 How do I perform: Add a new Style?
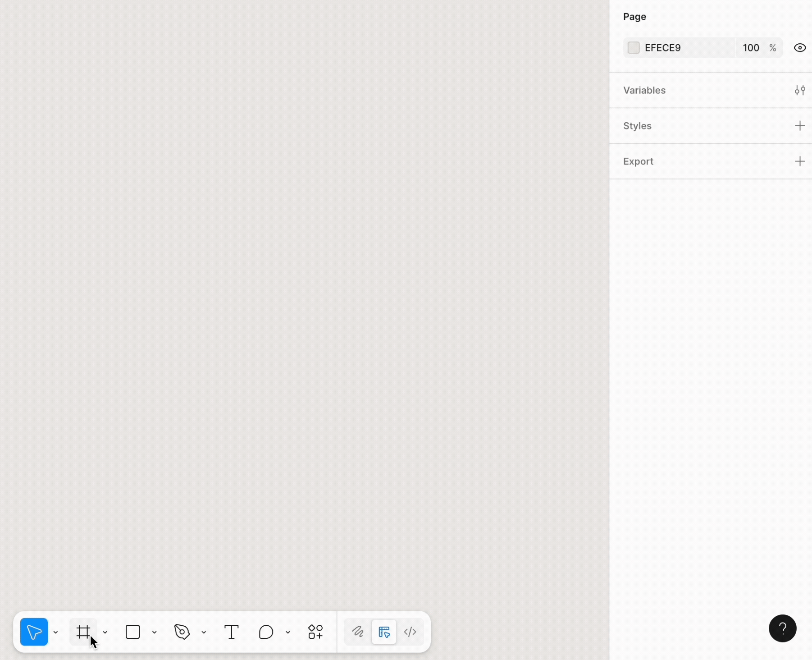(x=800, y=126)
